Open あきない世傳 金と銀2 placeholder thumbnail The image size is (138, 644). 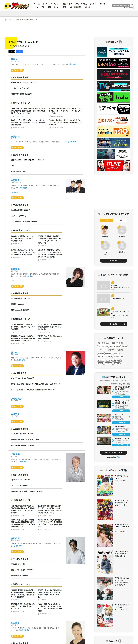tap(103, 299)
